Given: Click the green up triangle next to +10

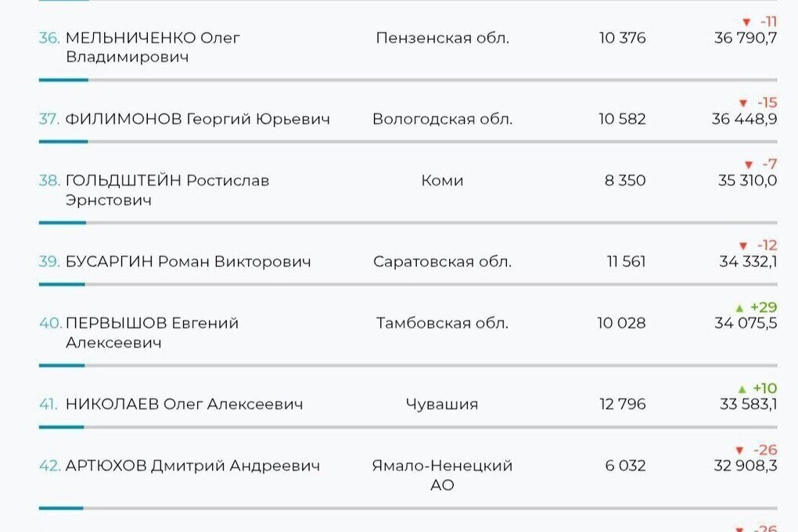Looking at the screenshot, I should 742,389.
